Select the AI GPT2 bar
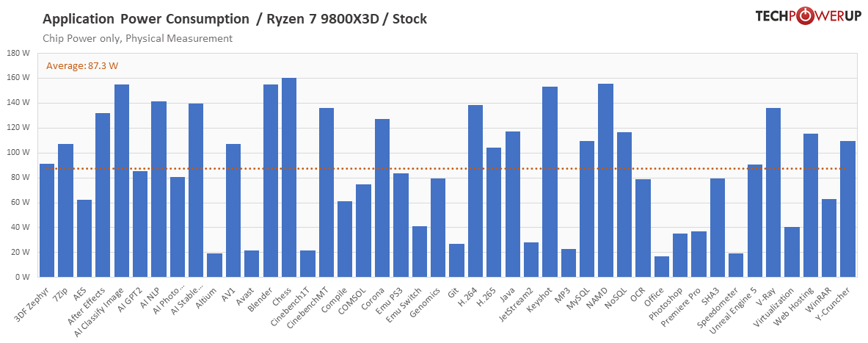868x343 pixels. point(141,224)
